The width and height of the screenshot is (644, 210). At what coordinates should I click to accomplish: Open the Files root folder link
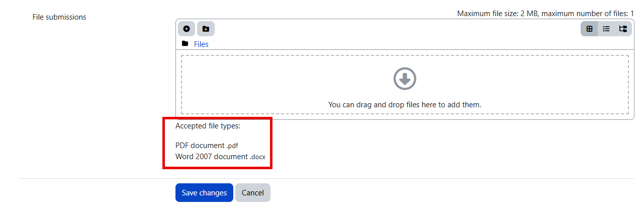(201, 44)
